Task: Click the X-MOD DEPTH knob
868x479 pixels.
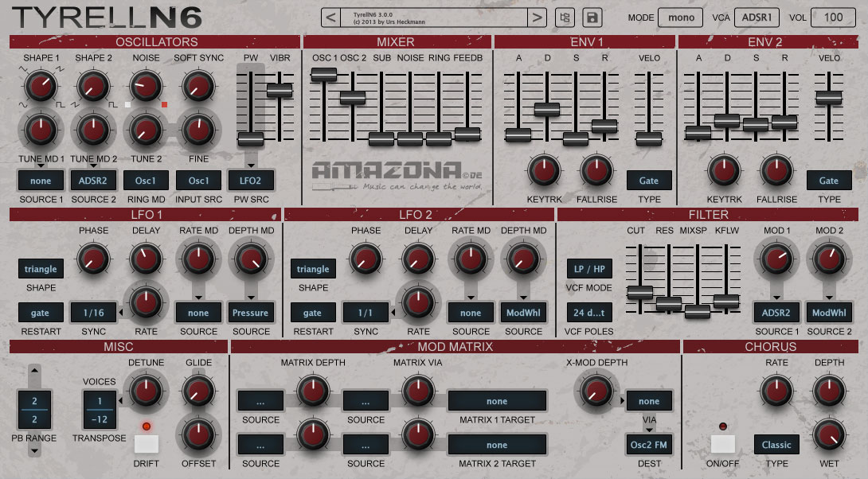Action: 596,391
